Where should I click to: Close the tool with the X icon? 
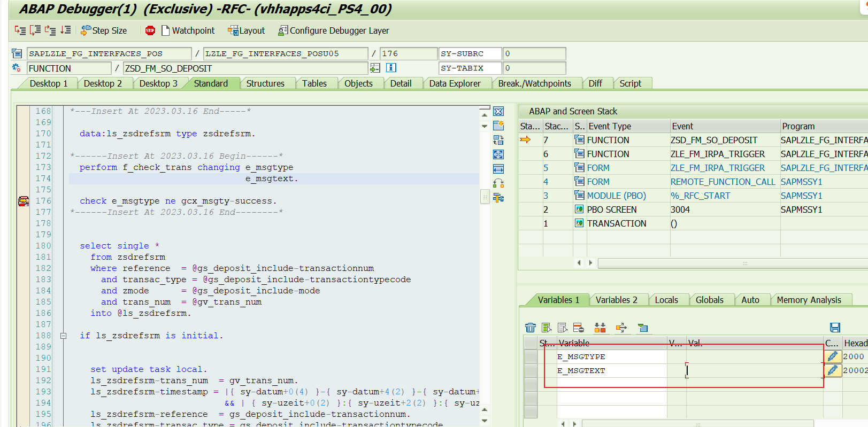coord(498,111)
